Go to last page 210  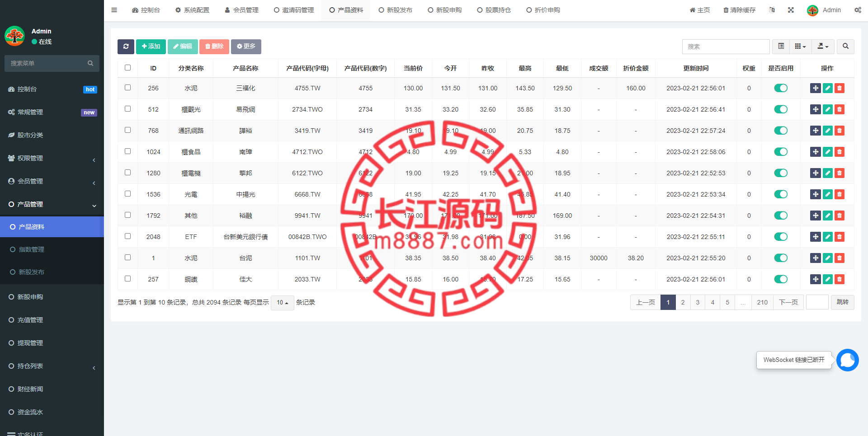tap(762, 302)
